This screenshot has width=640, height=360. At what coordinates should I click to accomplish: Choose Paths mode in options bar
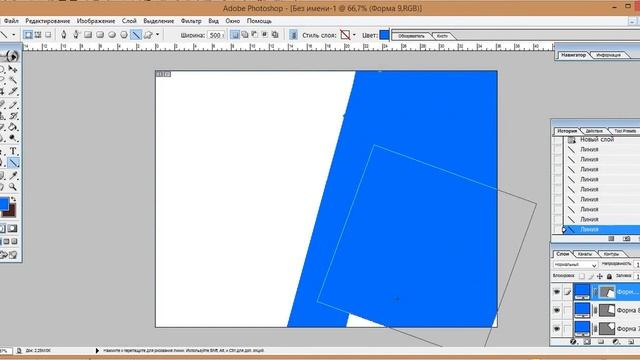click(38, 35)
